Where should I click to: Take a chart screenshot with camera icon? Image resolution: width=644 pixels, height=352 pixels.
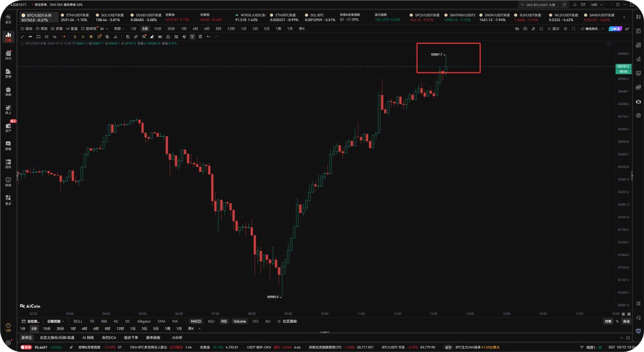pos(525,29)
